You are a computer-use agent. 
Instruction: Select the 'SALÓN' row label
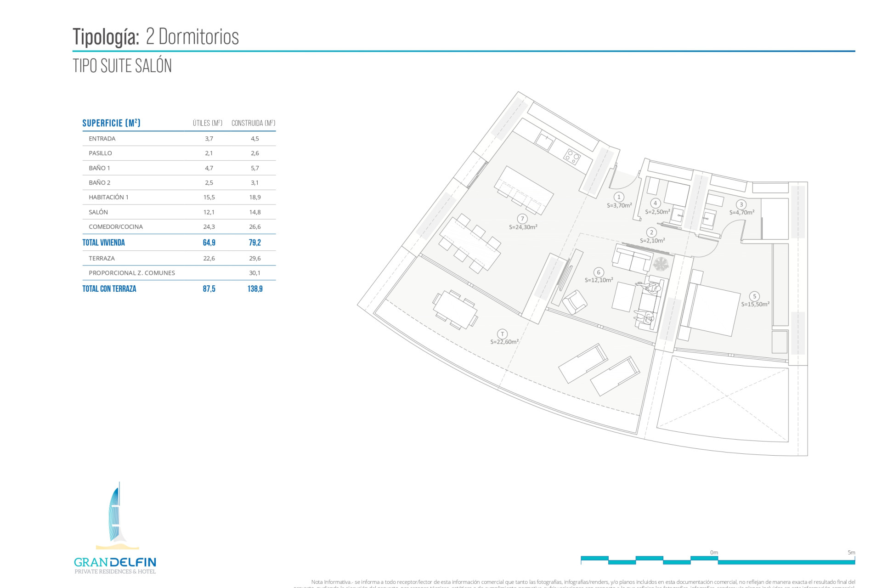(x=98, y=212)
